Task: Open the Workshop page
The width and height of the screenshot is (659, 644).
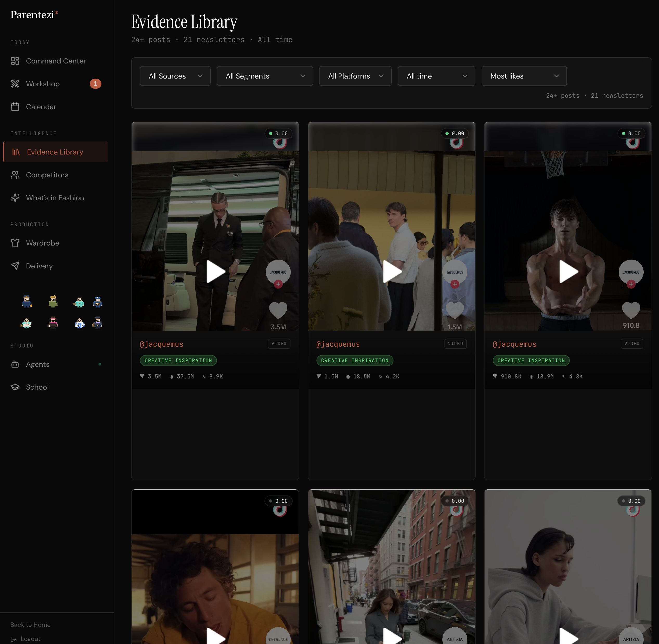Action: 55,84
